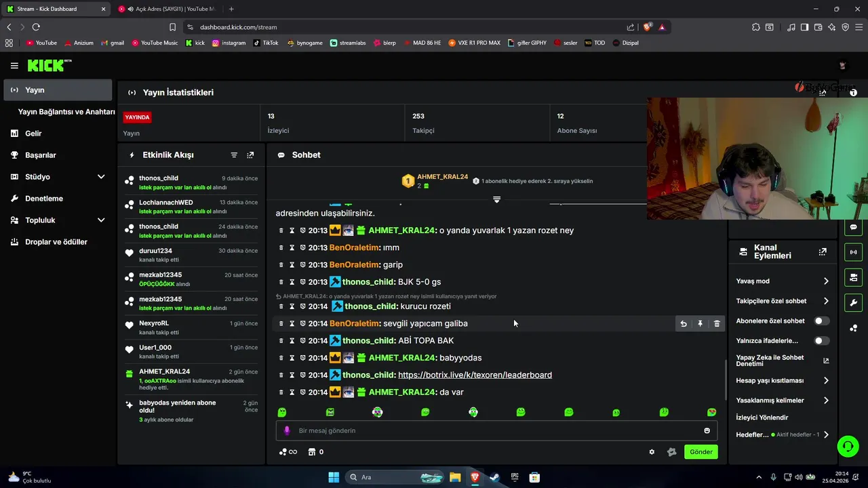Open File Explorer from the taskbar
The image size is (868, 488).
click(x=455, y=477)
